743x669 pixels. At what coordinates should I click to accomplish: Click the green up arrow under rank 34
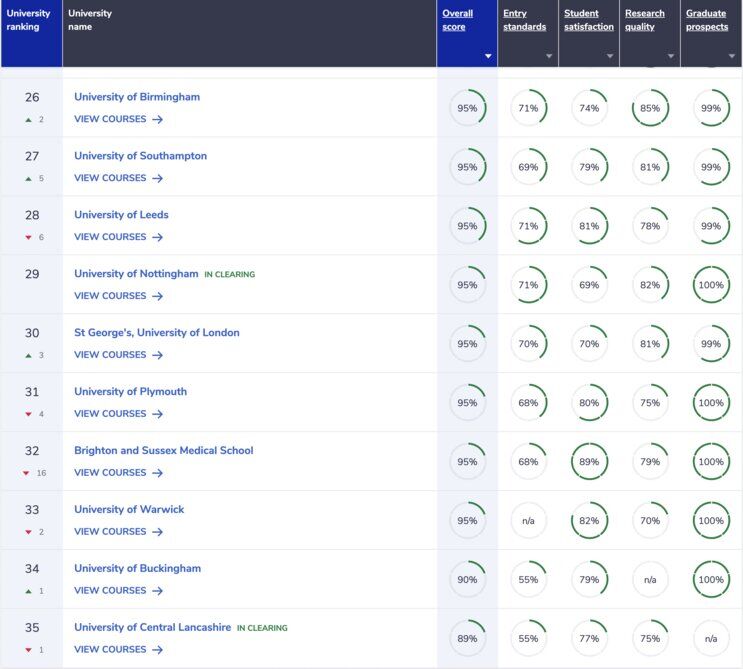(x=28, y=591)
